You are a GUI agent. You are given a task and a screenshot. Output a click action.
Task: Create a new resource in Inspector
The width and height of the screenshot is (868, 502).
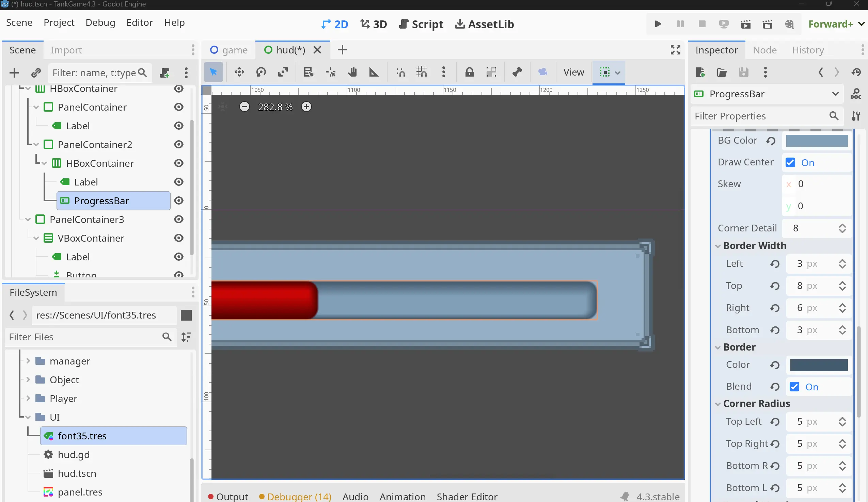click(700, 72)
